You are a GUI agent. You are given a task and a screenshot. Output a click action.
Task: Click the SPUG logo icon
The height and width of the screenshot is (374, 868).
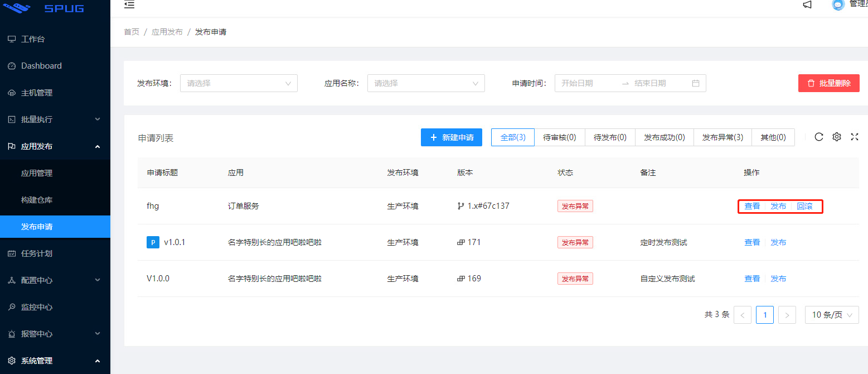tap(17, 8)
